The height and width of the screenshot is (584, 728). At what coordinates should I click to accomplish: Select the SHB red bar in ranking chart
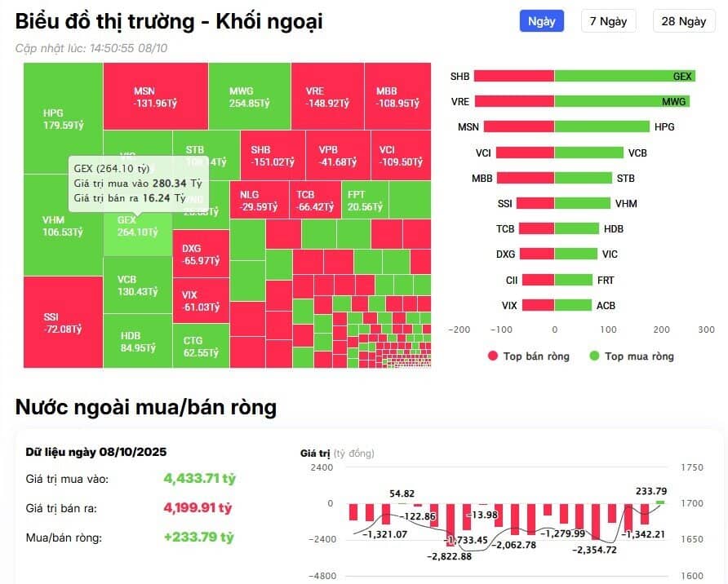(x=514, y=76)
